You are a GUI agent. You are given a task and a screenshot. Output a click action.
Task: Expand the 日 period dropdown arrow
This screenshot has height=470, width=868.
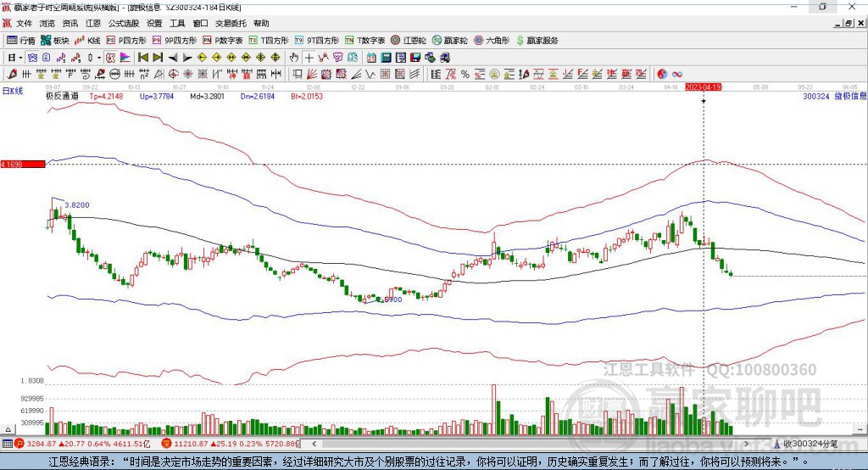point(20,58)
